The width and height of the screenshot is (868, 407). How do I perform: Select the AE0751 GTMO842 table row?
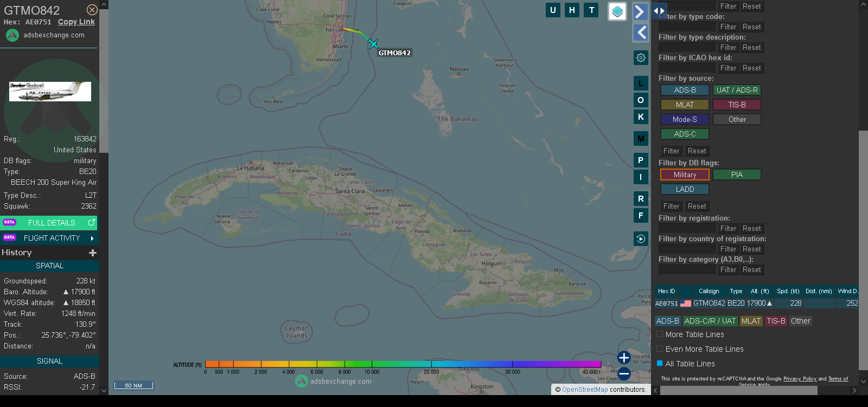757,303
